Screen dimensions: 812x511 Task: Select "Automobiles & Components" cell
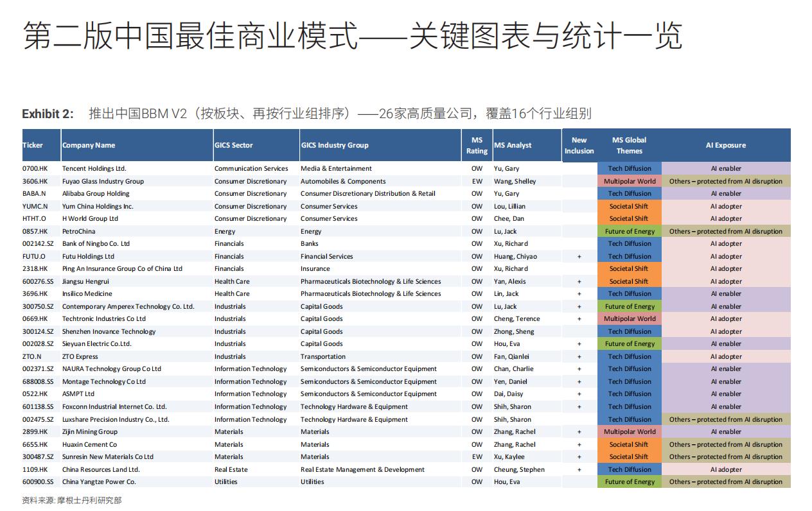pos(343,181)
